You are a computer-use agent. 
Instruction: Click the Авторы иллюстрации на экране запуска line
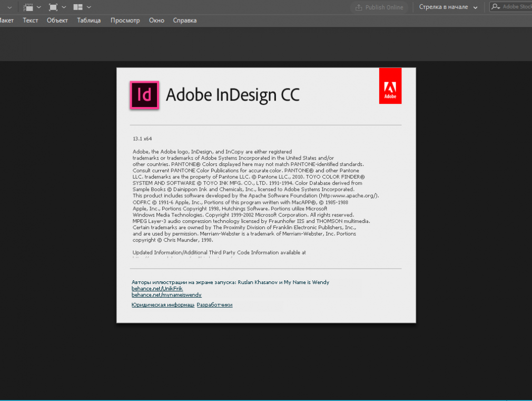pyautogui.click(x=230, y=282)
